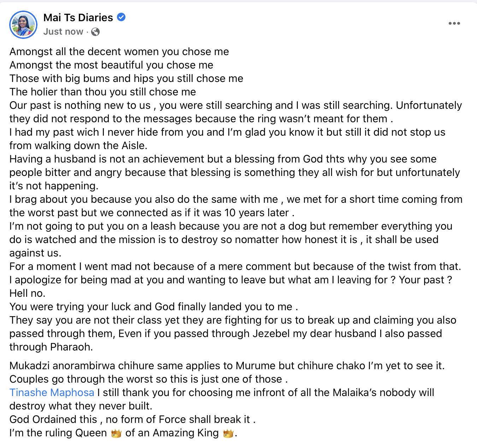This screenshot has width=477, height=448.
Task: Click the blue verified badge
Action: click(121, 17)
